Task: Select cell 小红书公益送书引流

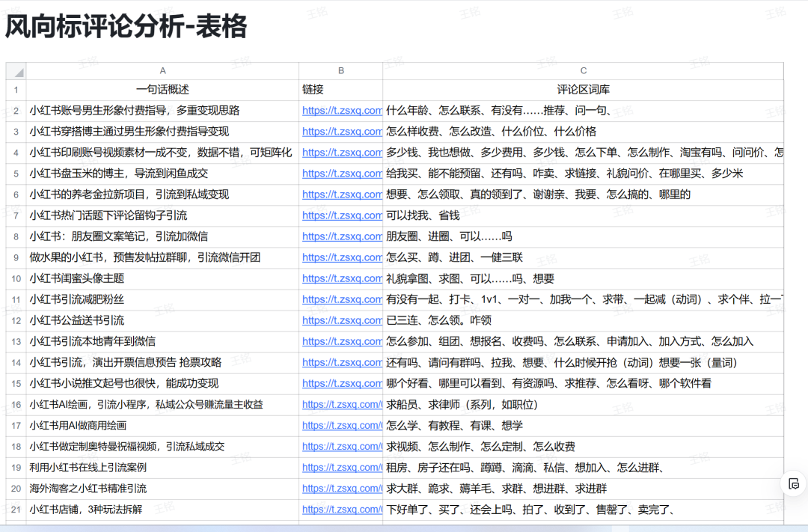Action: pos(162,321)
